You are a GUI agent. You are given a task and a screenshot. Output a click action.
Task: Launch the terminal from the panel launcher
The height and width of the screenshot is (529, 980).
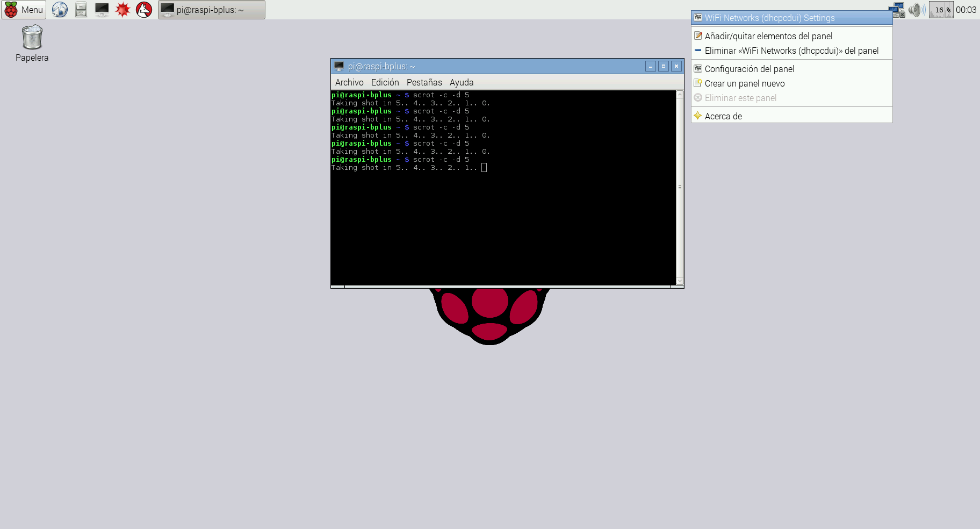point(102,10)
